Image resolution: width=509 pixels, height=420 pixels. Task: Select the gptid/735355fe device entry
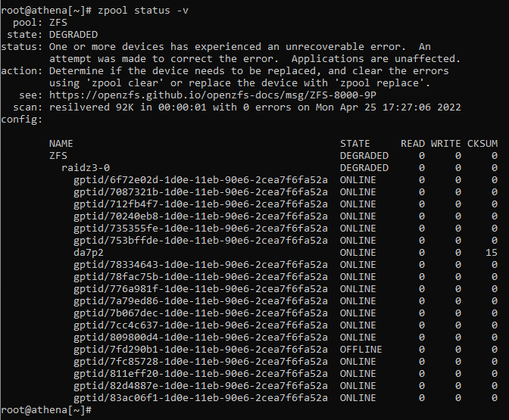pyautogui.click(x=201, y=229)
